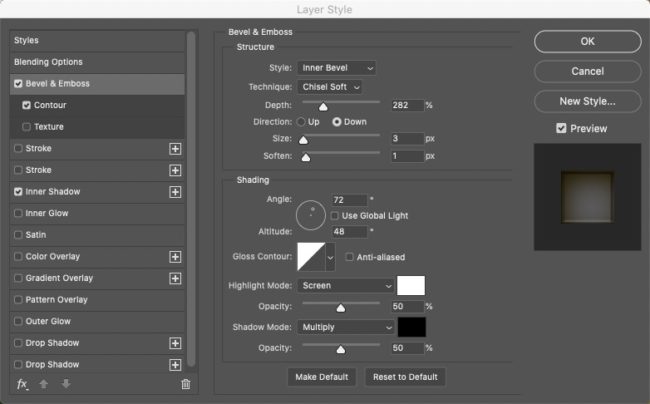
Task: Open Blending Options
Action: point(97,62)
